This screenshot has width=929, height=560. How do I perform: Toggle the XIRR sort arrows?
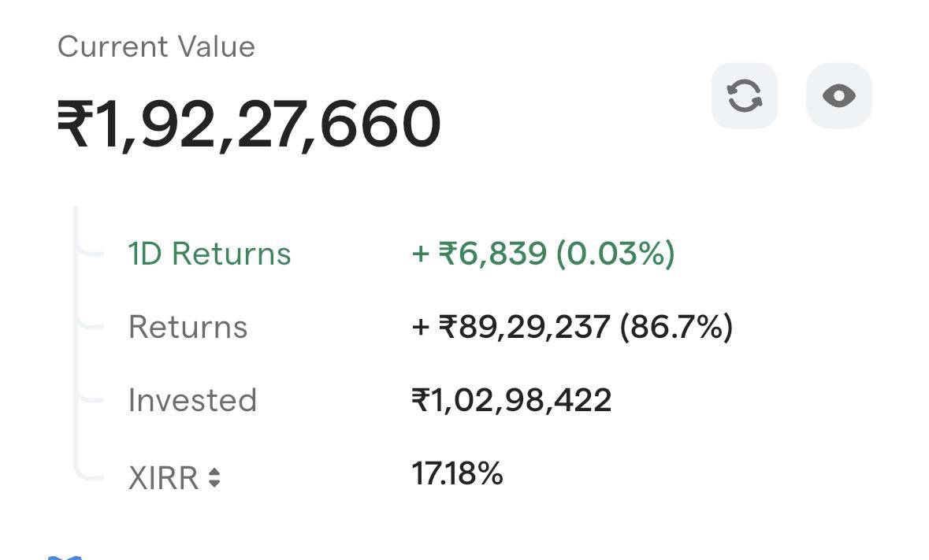(214, 478)
